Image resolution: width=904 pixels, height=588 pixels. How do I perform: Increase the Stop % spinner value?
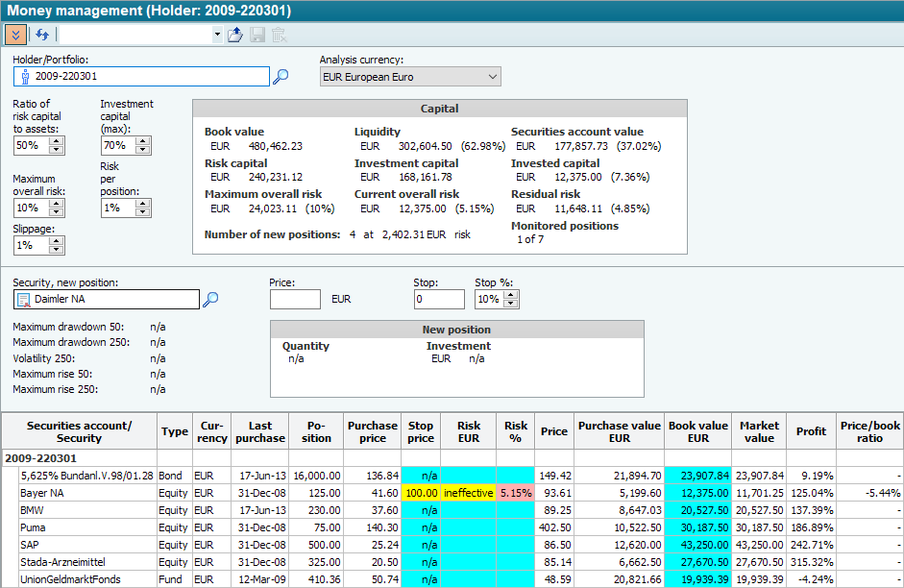click(510, 295)
